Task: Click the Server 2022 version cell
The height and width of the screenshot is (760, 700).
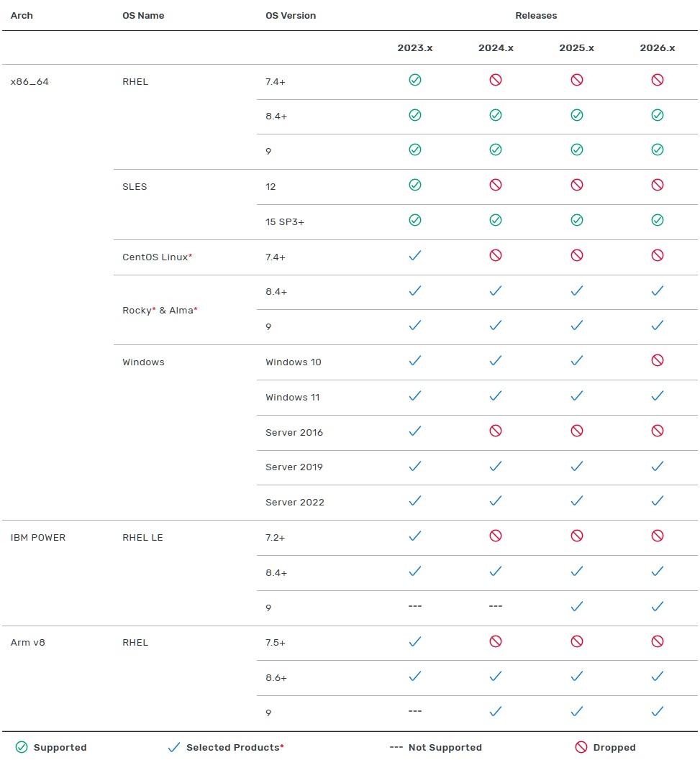Action: (x=294, y=502)
